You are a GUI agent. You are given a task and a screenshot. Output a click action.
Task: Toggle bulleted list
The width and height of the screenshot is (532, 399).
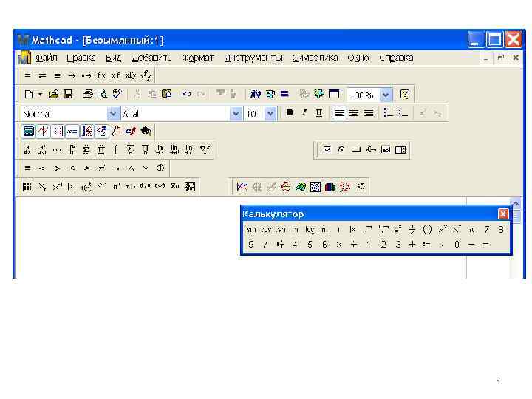pyautogui.click(x=388, y=112)
